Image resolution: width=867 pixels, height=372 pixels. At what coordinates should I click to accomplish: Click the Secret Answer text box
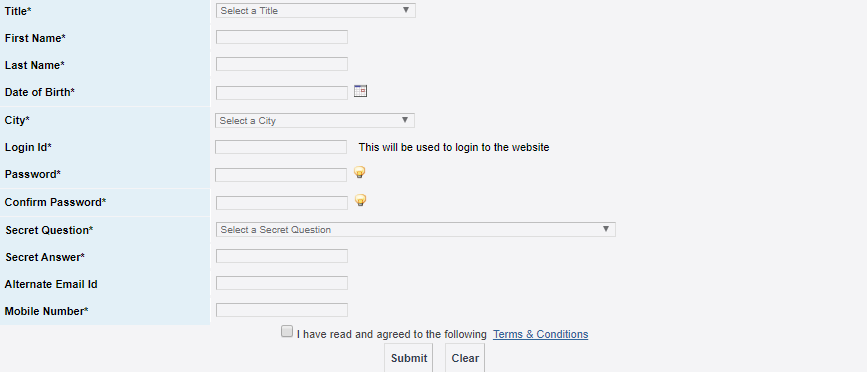click(x=282, y=256)
